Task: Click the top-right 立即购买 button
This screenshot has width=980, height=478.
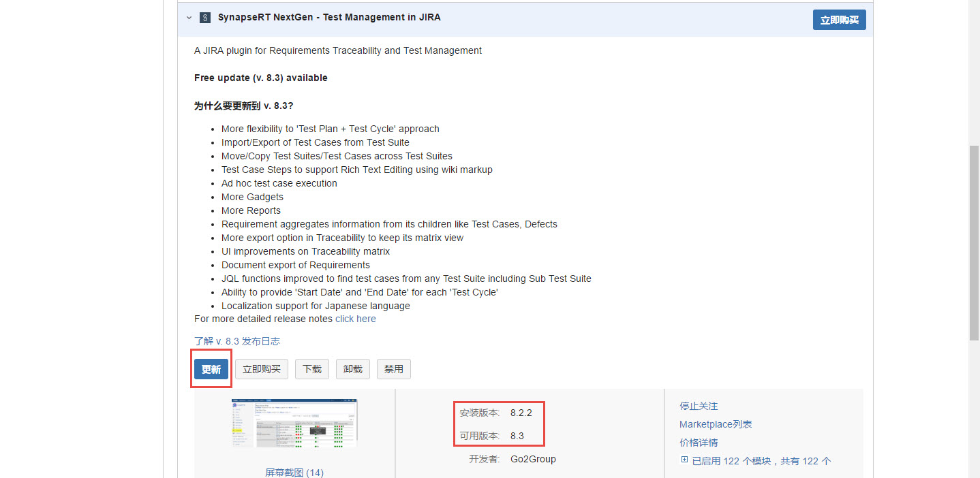Action: (839, 20)
